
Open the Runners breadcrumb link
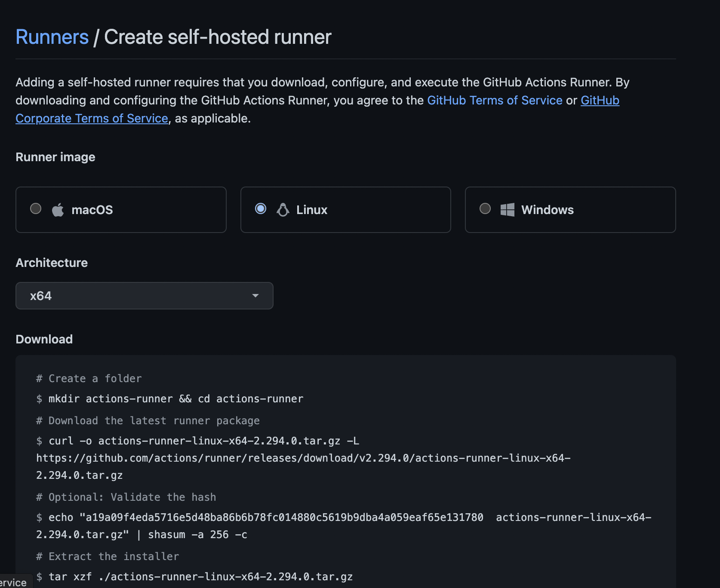52,37
